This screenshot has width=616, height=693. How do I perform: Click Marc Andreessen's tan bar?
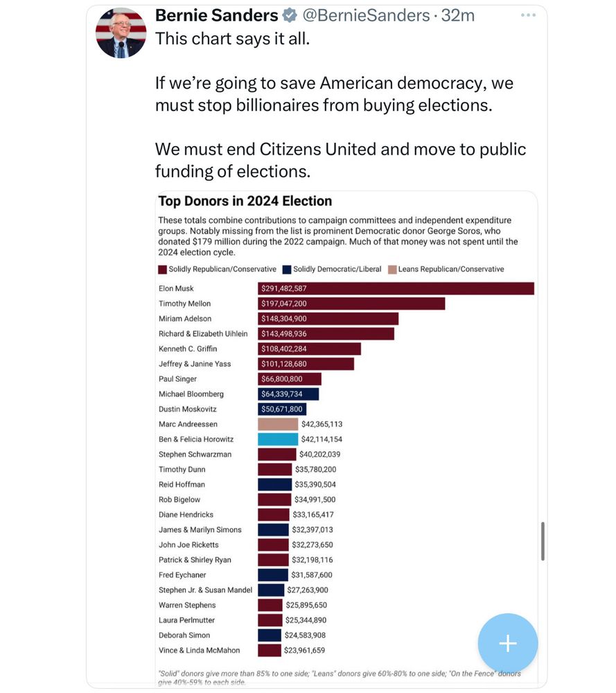278,424
